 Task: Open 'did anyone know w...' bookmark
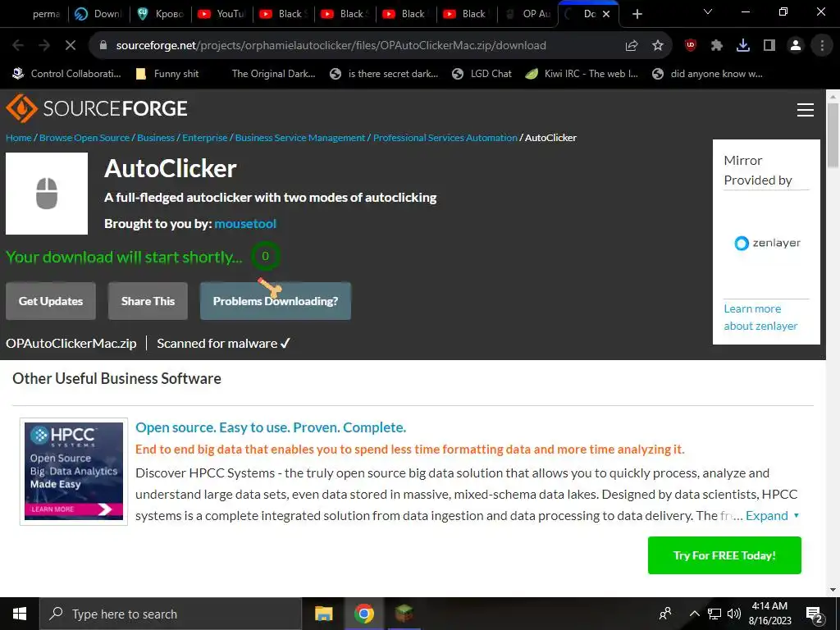pyautogui.click(x=707, y=74)
